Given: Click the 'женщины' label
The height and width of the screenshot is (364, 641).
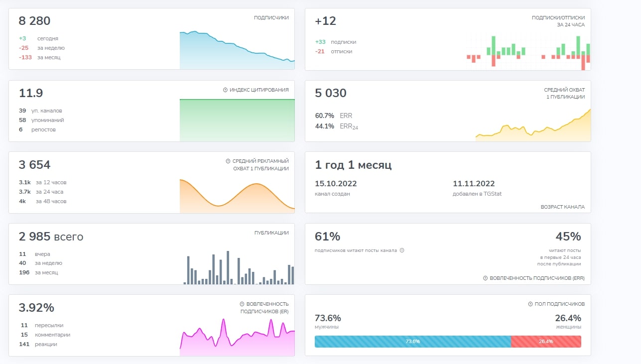Looking at the screenshot, I should click(x=568, y=327).
